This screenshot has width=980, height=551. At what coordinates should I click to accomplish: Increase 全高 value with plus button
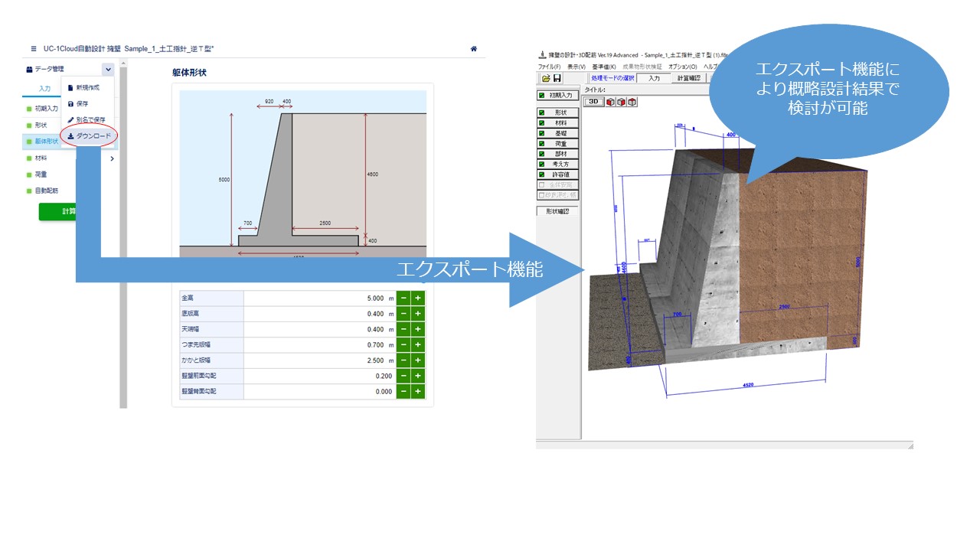coord(418,298)
